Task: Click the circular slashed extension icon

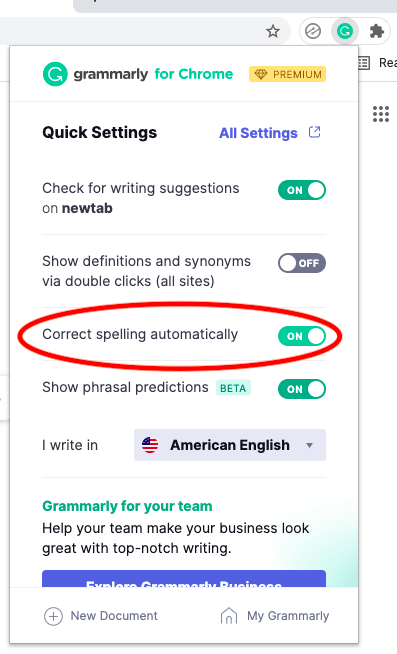Action: point(313,31)
